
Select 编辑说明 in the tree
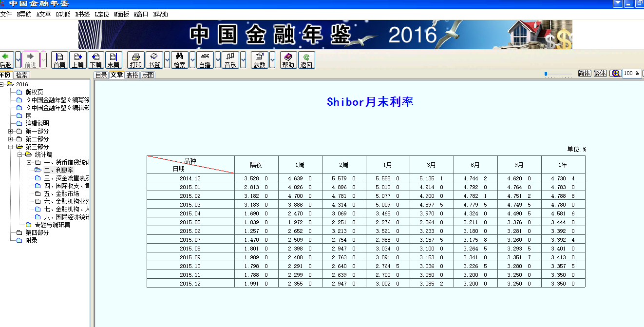(x=38, y=123)
